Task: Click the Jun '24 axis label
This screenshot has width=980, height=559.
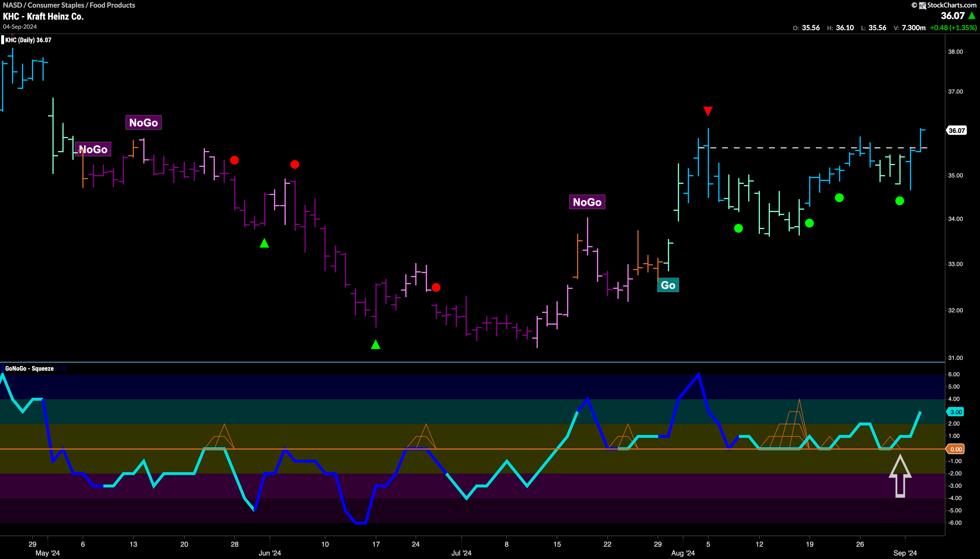Action: [x=270, y=553]
